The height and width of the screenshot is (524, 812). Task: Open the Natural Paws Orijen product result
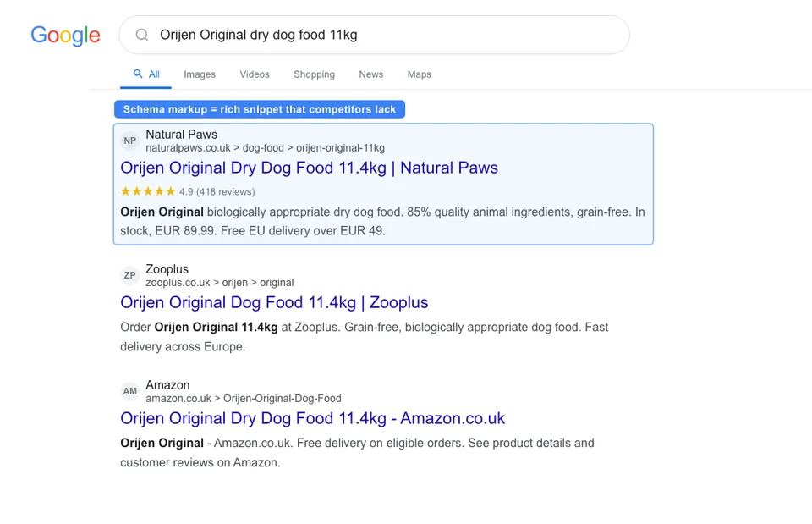click(x=310, y=168)
